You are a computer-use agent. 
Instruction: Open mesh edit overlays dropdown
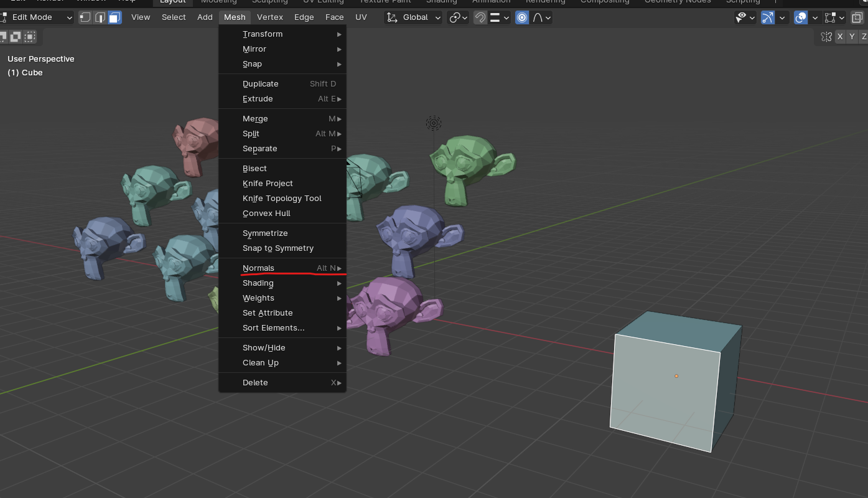(x=834, y=17)
